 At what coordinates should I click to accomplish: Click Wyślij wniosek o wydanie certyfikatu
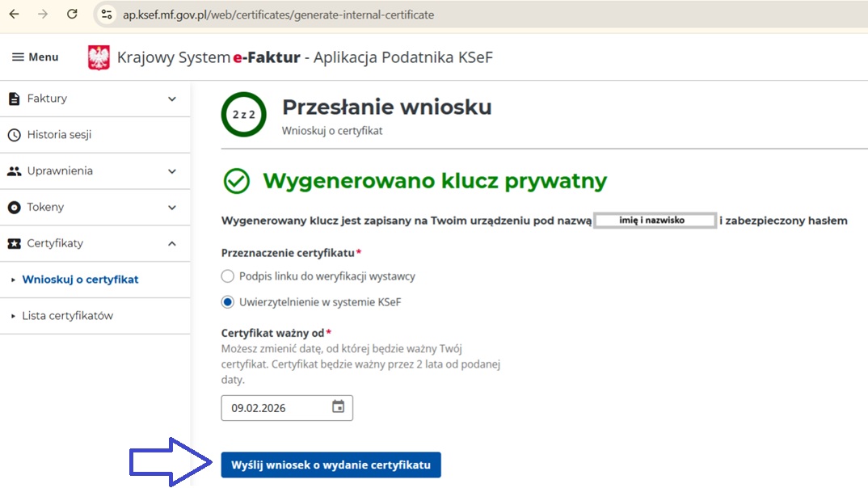(331, 465)
